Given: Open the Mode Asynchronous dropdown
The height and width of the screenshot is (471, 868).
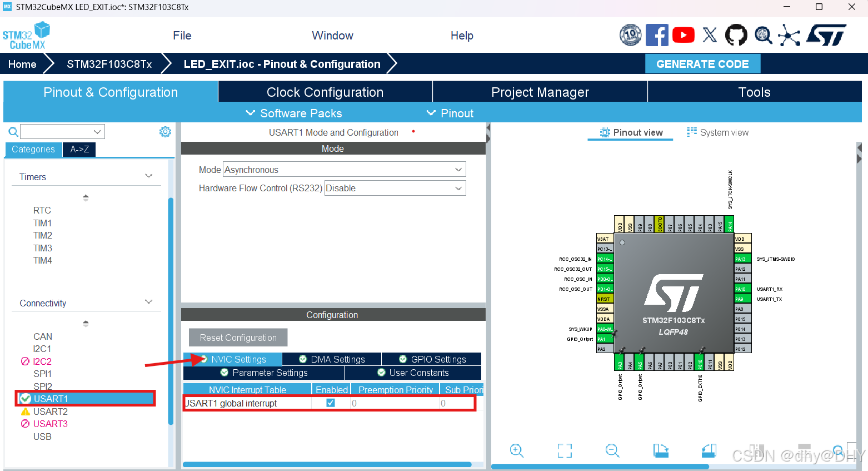Looking at the screenshot, I should 345,170.
